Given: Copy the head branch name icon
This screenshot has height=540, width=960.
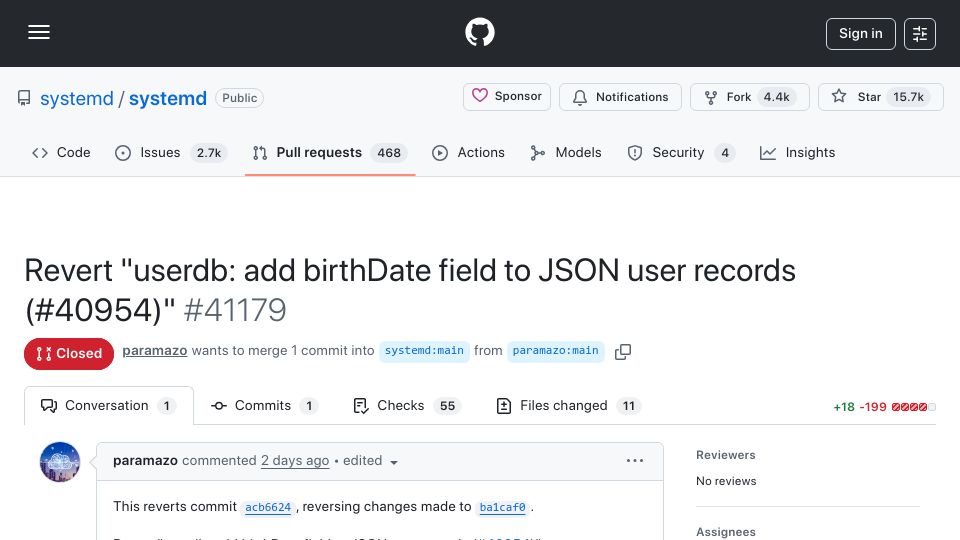Looking at the screenshot, I should tap(623, 351).
